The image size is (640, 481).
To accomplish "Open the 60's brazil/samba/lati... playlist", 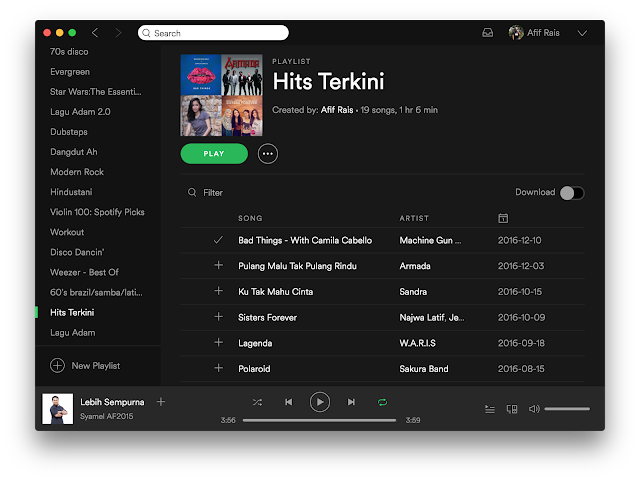I will [x=96, y=292].
